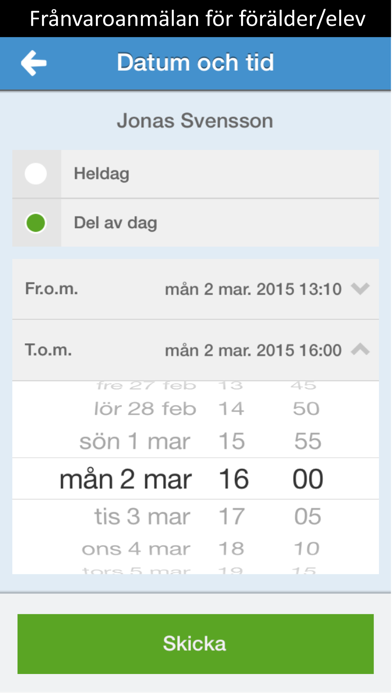This screenshot has width=392, height=696.
Task: Select minute 05 in the minute wheel
Action: [x=308, y=517]
